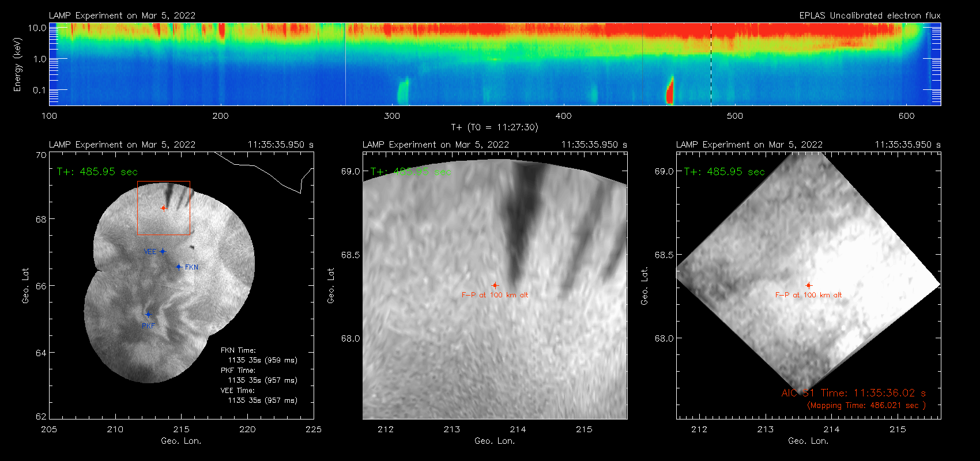This screenshot has height=461, width=980.
Task: Click '(Mapping Time: 486.021 sec )' text
Action: pyautogui.click(x=866, y=405)
